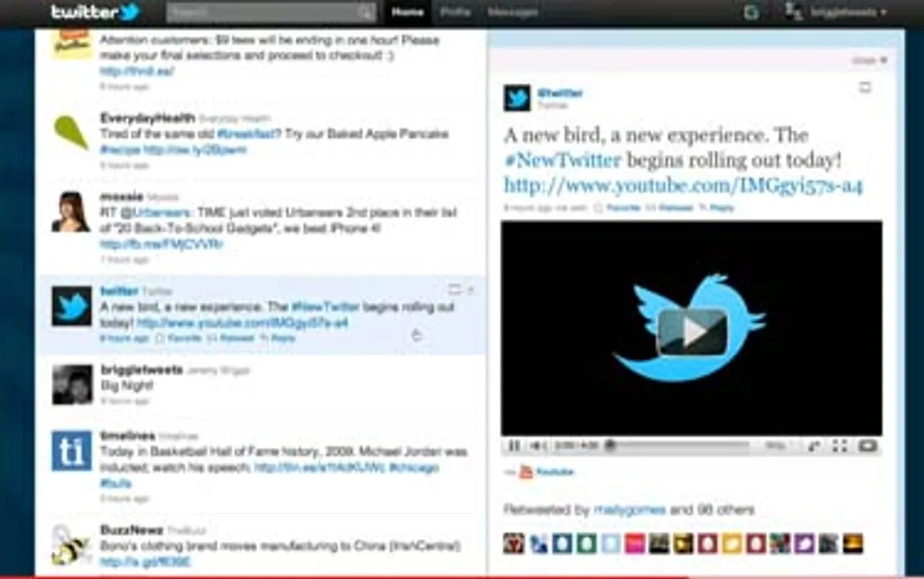The width and height of the screenshot is (924, 579).
Task: Mute the video volume speaker icon
Action: [538, 446]
